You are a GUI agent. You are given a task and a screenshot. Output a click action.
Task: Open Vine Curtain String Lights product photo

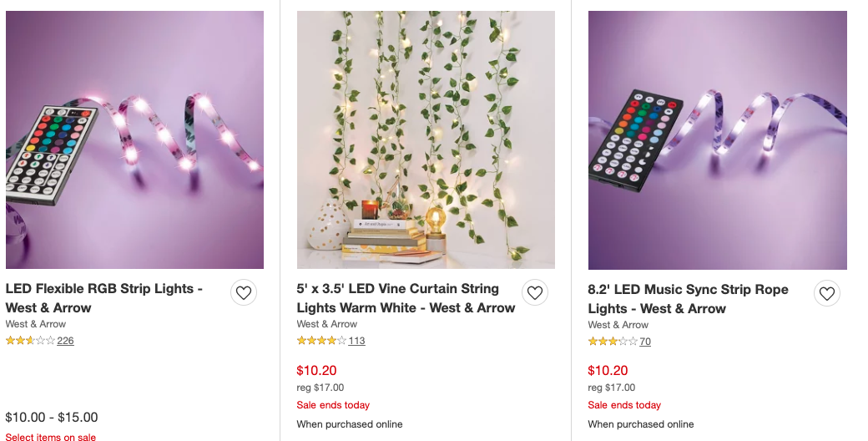426,139
